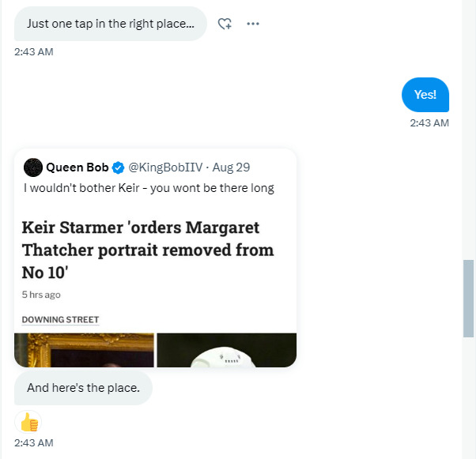
Task: Click the heart react icon beside first message
Action: point(225,24)
